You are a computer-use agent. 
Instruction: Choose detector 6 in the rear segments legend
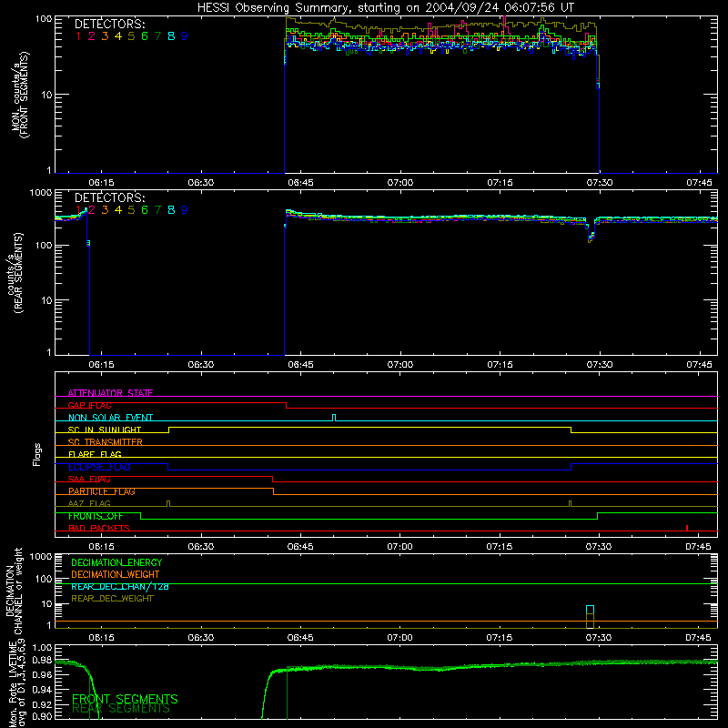[145, 210]
